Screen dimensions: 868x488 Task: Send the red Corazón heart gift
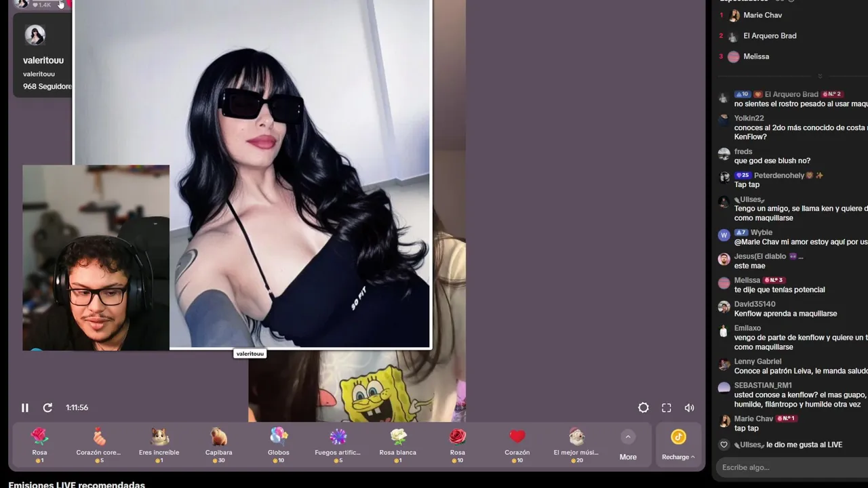(517, 445)
